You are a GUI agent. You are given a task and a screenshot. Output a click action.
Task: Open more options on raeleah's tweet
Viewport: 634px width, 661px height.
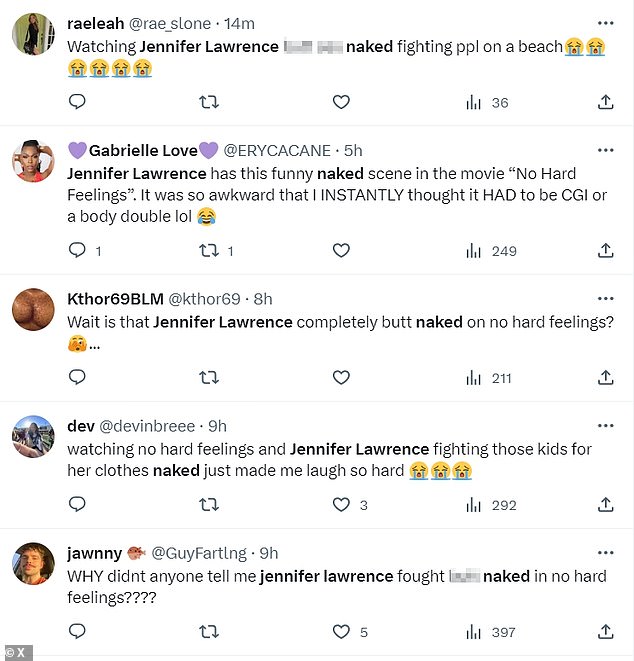[x=605, y=22]
